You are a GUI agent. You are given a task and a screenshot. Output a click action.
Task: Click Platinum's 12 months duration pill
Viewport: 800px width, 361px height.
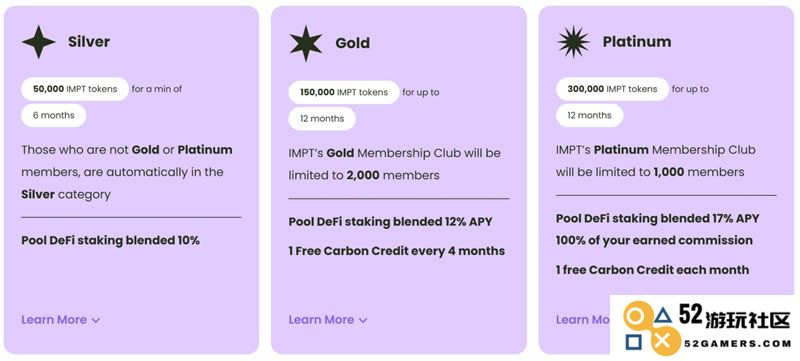(x=589, y=115)
